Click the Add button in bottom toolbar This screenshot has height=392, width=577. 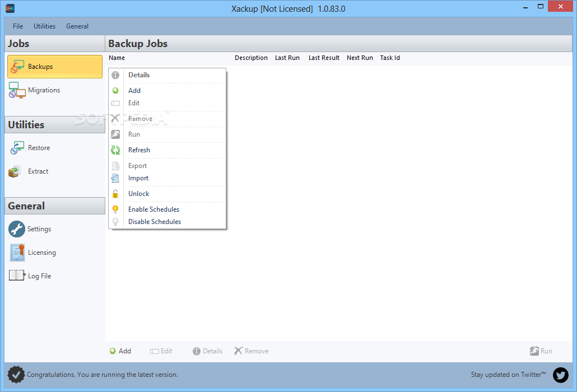[x=120, y=351]
